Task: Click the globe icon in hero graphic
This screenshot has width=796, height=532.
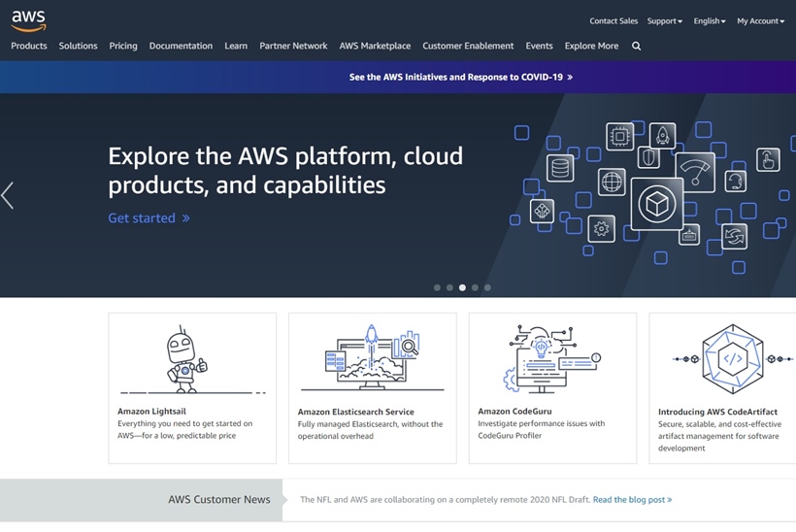Action: click(x=612, y=182)
